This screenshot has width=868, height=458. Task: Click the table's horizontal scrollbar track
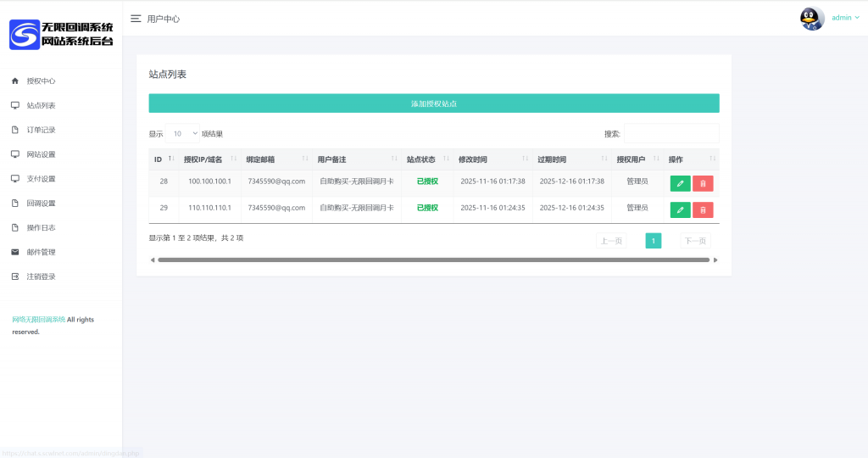pos(434,260)
